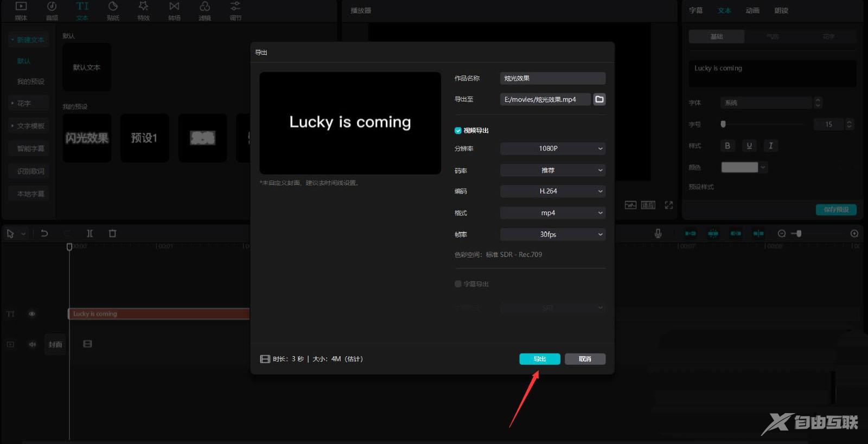Image resolution: width=868 pixels, height=444 pixels.
Task: Uncheck the 视频导出 video export checkbox
Action: pyautogui.click(x=458, y=130)
